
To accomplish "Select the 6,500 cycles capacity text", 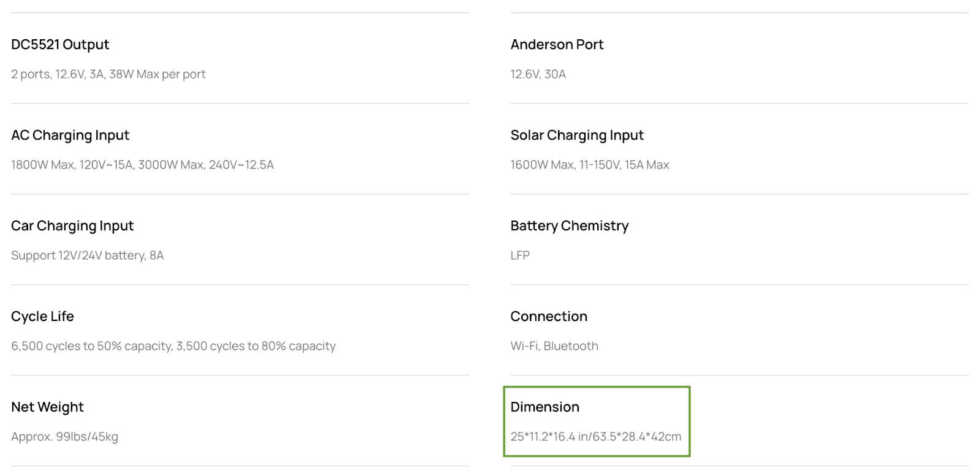I will [173, 346].
